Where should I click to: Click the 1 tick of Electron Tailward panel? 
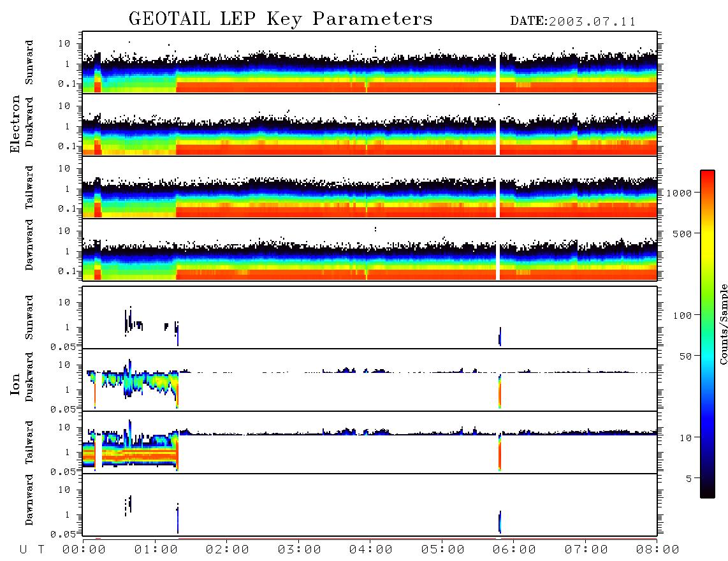tap(68, 189)
